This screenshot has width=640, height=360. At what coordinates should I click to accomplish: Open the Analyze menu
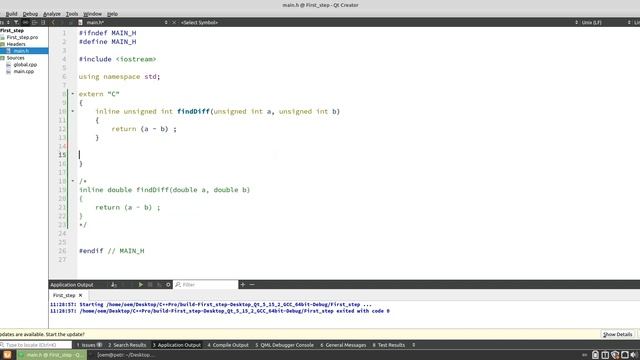coord(52,14)
